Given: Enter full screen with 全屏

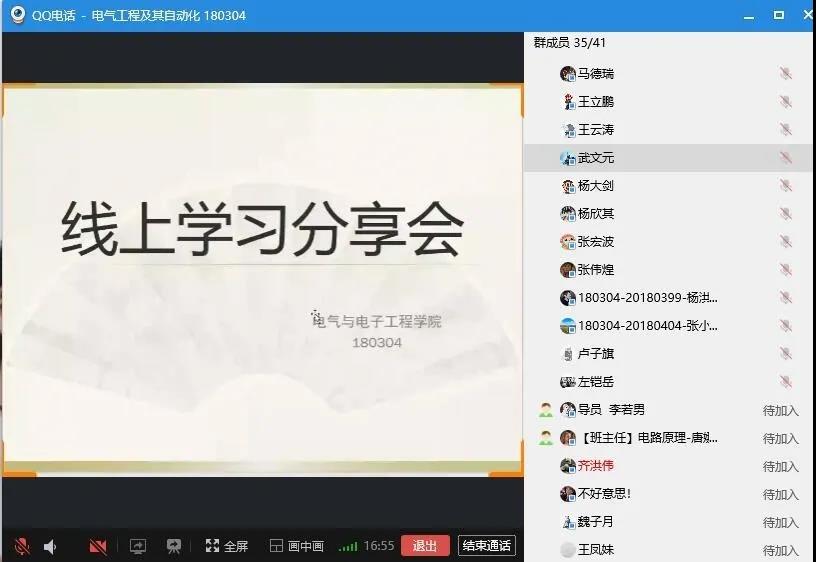Looking at the screenshot, I should [x=227, y=546].
